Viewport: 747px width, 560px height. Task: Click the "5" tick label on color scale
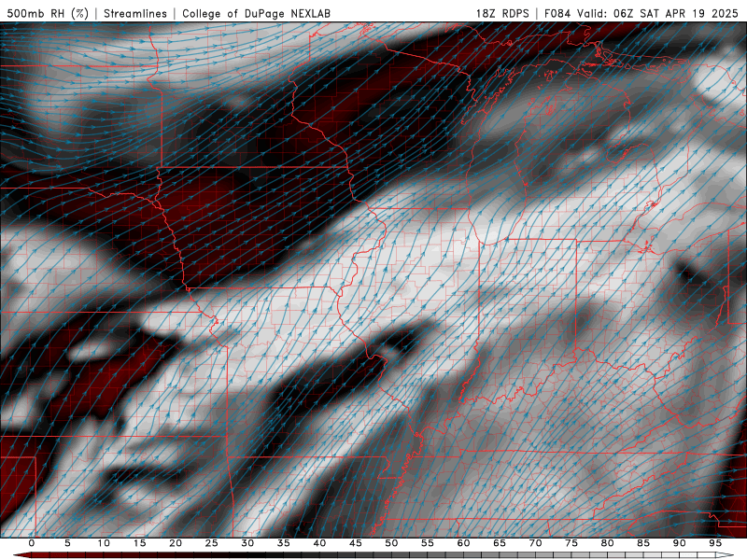67,543
